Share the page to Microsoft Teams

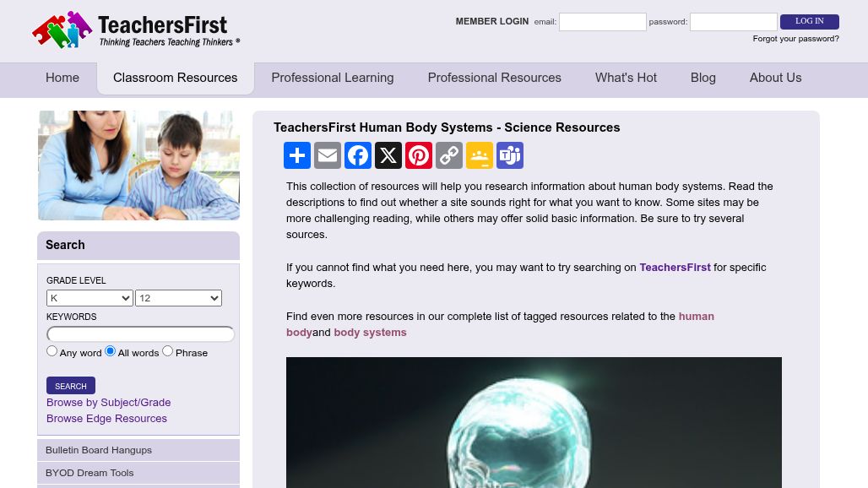[510, 155]
